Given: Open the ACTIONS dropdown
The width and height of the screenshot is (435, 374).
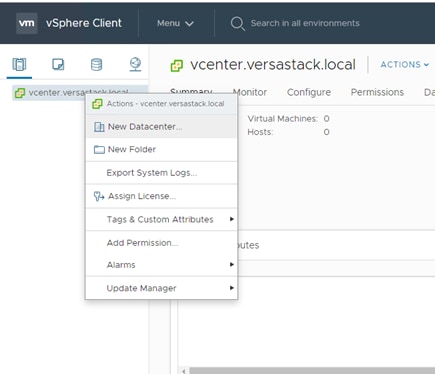Looking at the screenshot, I should (405, 64).
